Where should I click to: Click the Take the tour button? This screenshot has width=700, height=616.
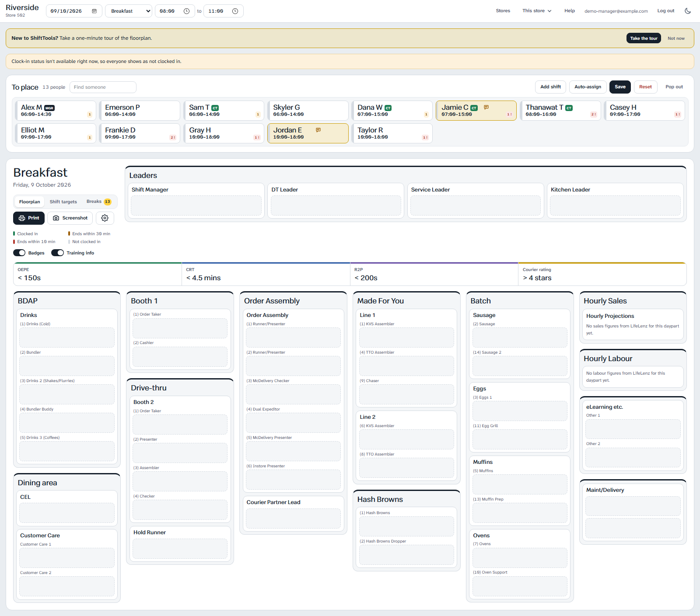644,38
